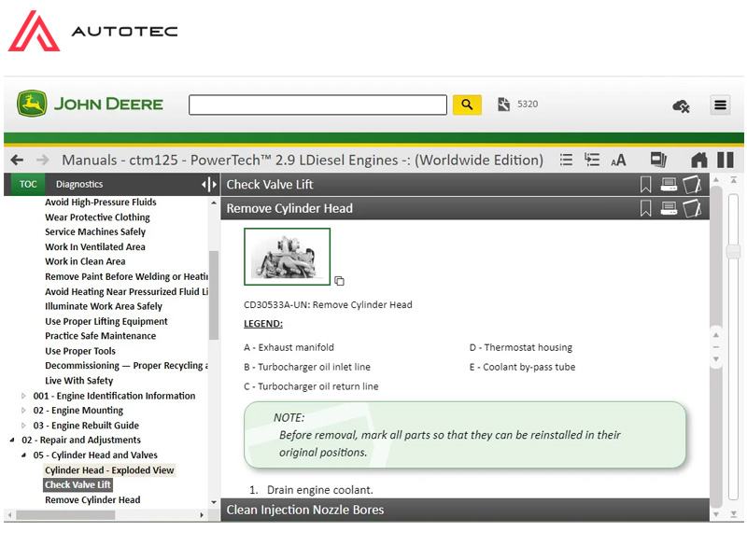The height and width of the screenshot is (560, 747).
Task: Open Use Proper Lifting Equipment topic
Action: (x=106, y=321)
